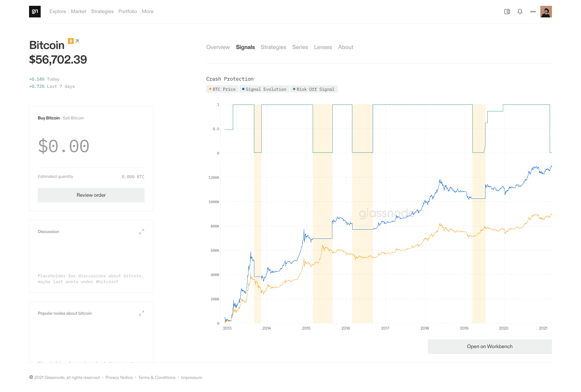Image resolution: width=581 pixels, height=392 pixels.
Task: Switch to the Overview tab
Action: [x=218, y=47]
